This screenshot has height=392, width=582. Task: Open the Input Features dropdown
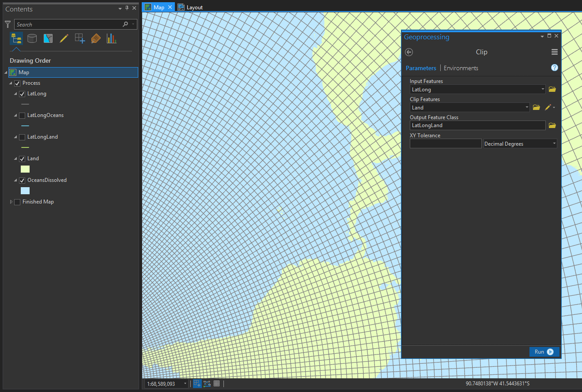click(543, 89)
